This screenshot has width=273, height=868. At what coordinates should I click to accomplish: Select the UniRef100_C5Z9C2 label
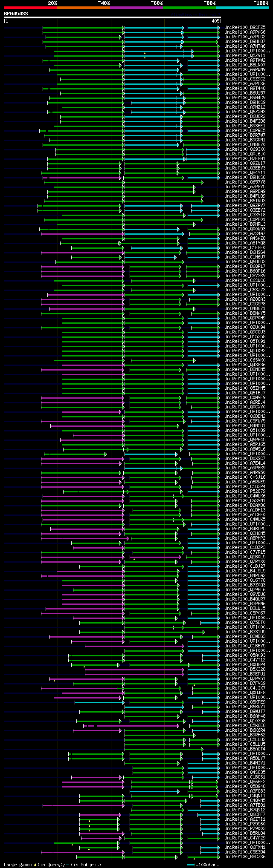(x=245, y=79)
